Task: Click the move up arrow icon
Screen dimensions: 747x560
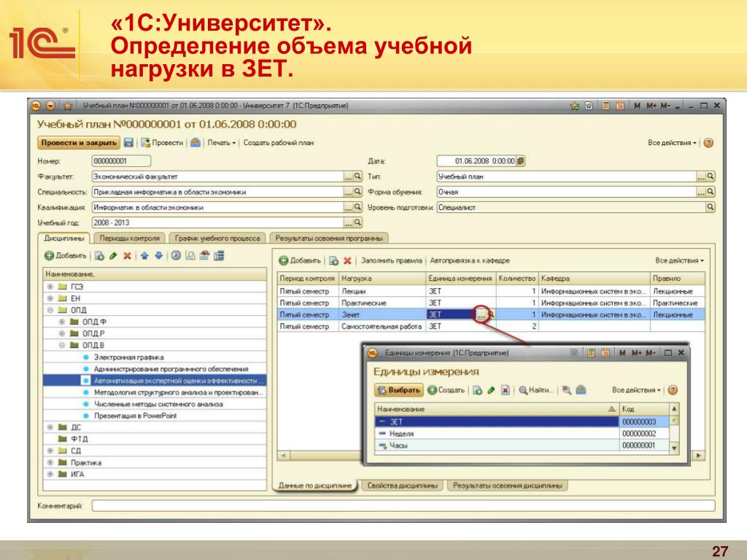Action: (145, 256)
